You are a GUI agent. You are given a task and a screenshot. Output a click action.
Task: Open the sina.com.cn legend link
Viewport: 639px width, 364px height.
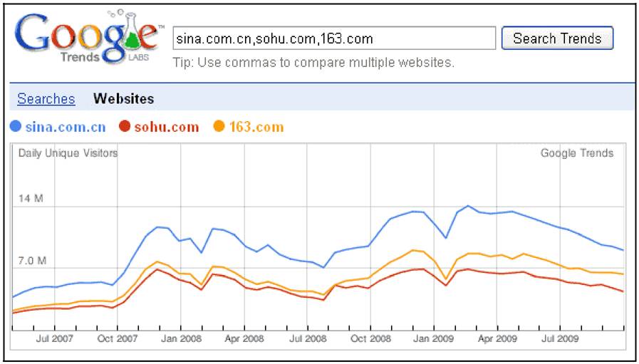[x=66, y=128]
